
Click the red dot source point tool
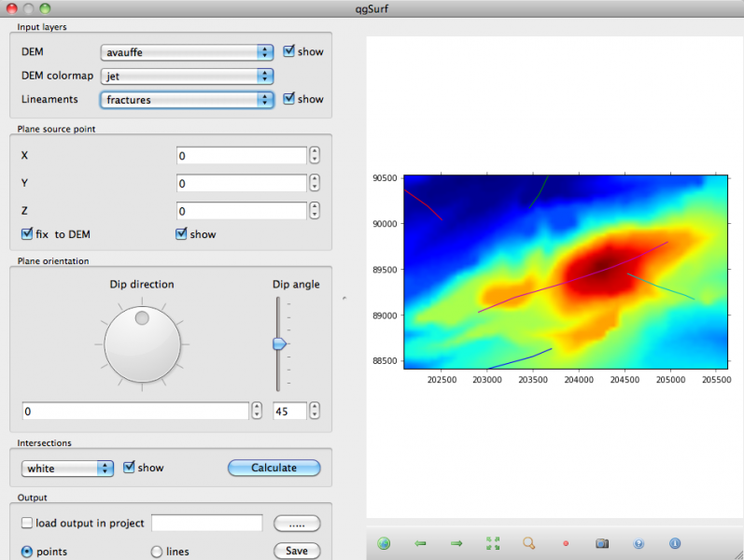click(566, 543)
